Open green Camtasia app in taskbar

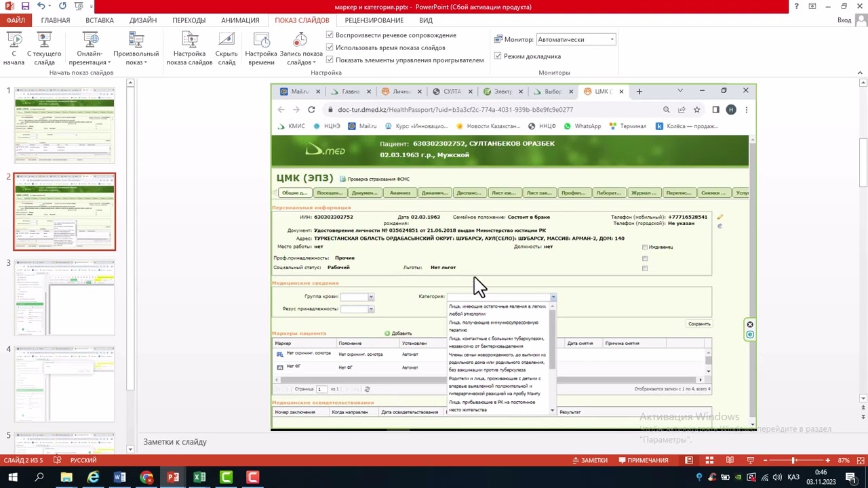(226, 478)
